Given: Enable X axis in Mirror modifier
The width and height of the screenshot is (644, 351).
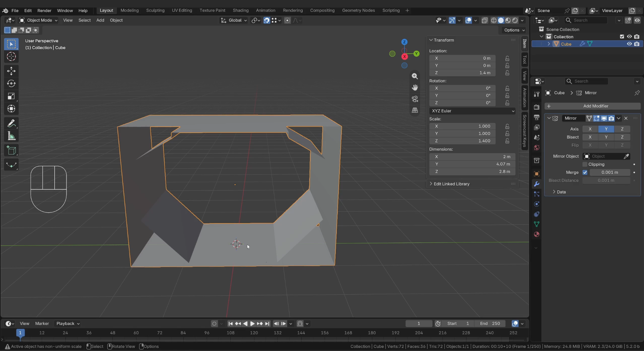Looking at the screenshot, I should [590, 129].
